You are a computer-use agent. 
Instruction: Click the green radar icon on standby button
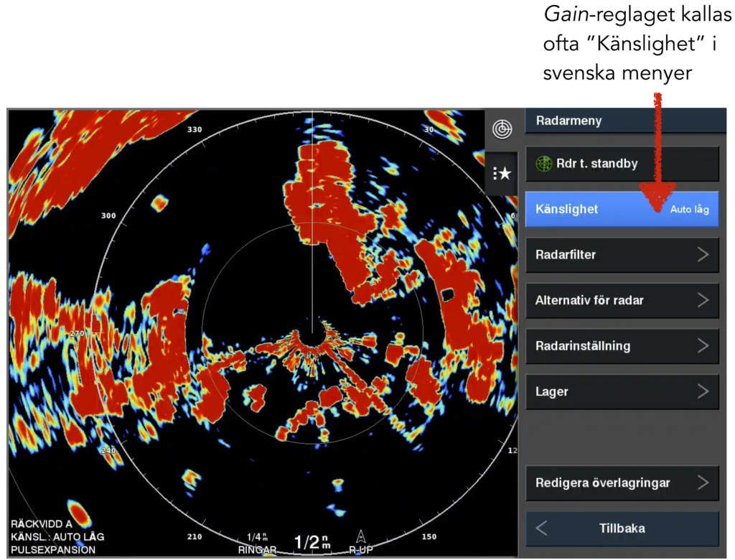click(x=543, y=164)
